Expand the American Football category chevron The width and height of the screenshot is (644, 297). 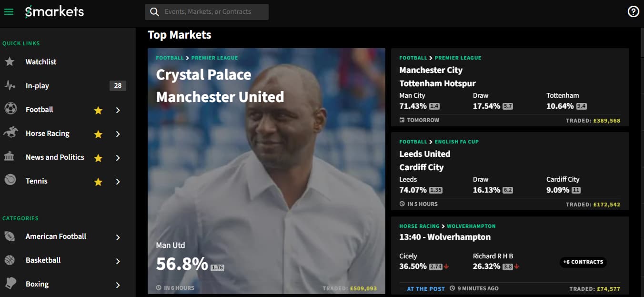click(x=118, y=237)
